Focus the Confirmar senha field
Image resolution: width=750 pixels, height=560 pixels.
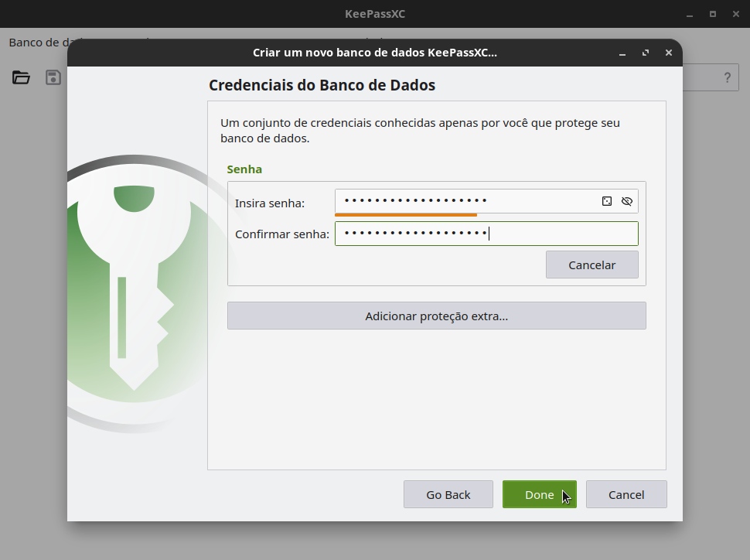486,234
